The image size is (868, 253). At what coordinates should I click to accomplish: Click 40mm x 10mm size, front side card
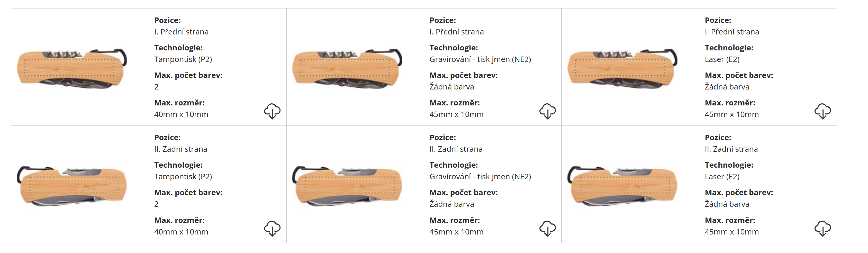click(181, 114)
